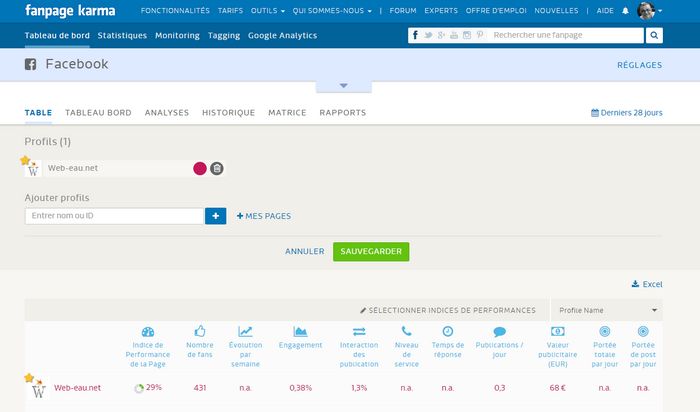Go to Tableau de bord
The height and width of the screenshot is (412, 700).
click(x=57, y=35)
